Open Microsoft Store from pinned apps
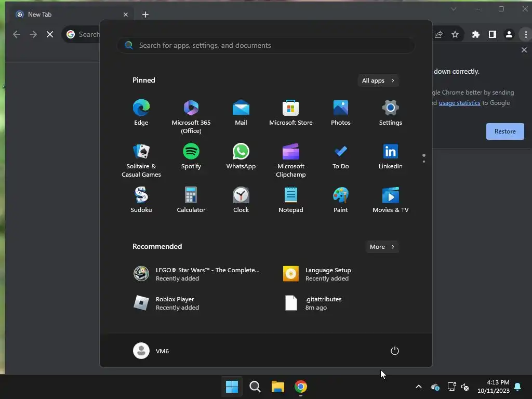Image resolution: width=532 pixels, height=399 pixels. pyautogui.click(x=291, y=113)
